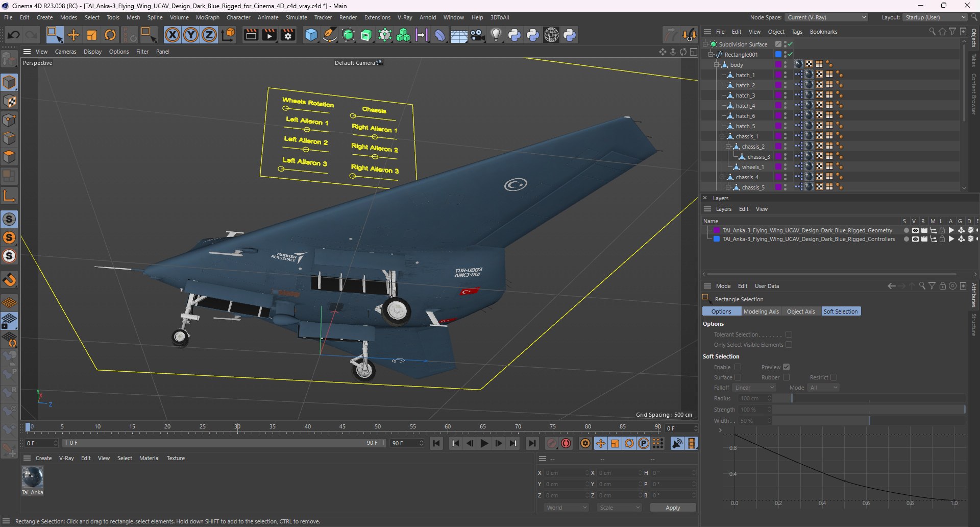The height and width of the screenshot is (527, 980).
Task: Click the Undo arrow icon
Action: 14,35
